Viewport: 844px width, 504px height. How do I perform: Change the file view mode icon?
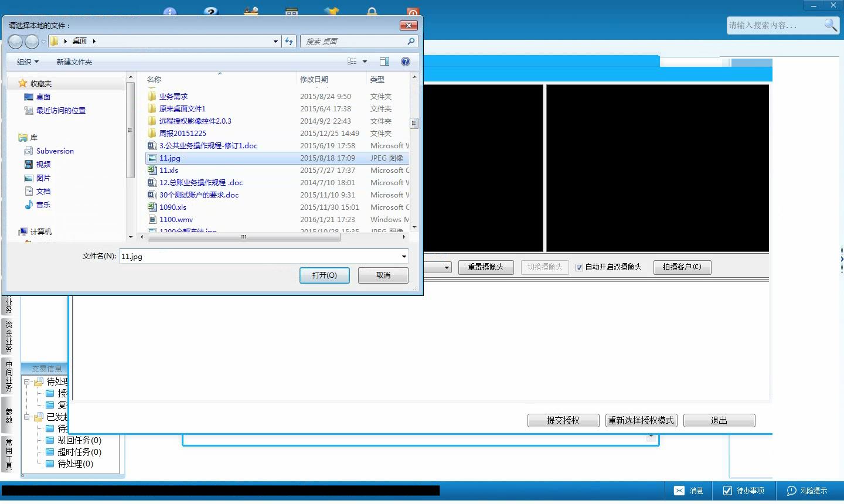pyautogui.click(x=352, y=62)
